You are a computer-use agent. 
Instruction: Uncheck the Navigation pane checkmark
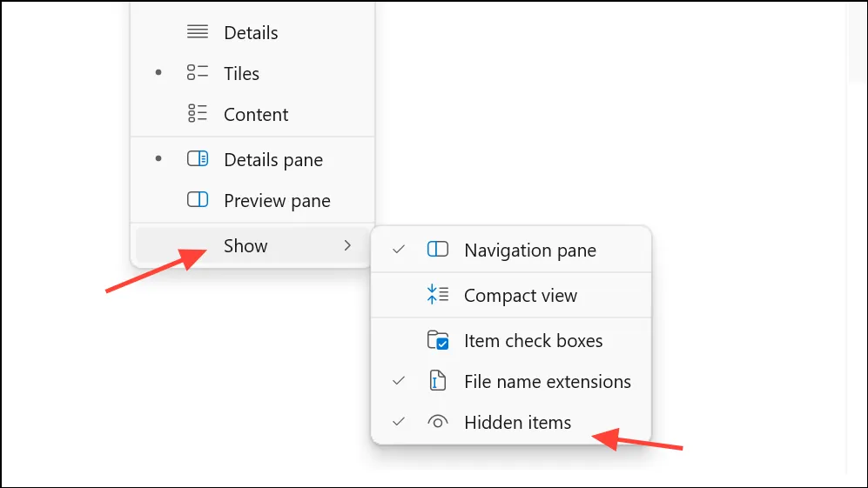tap(399, 250)
